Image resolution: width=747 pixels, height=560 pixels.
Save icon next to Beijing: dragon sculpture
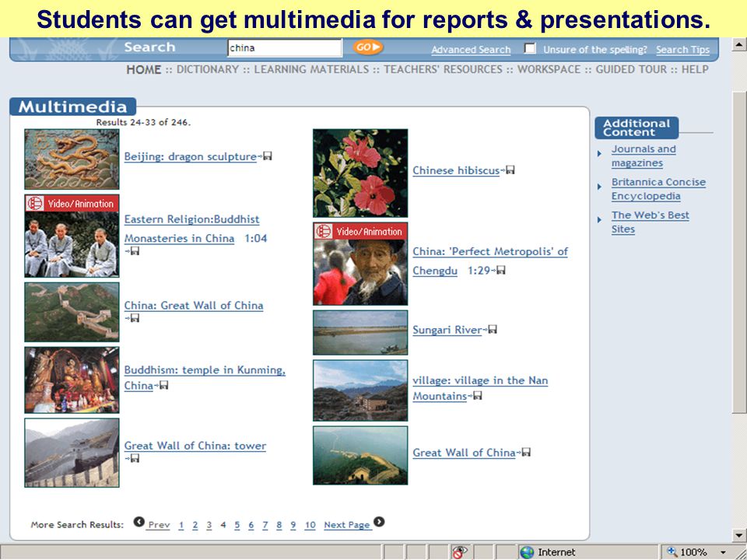(x=268, y=156)
